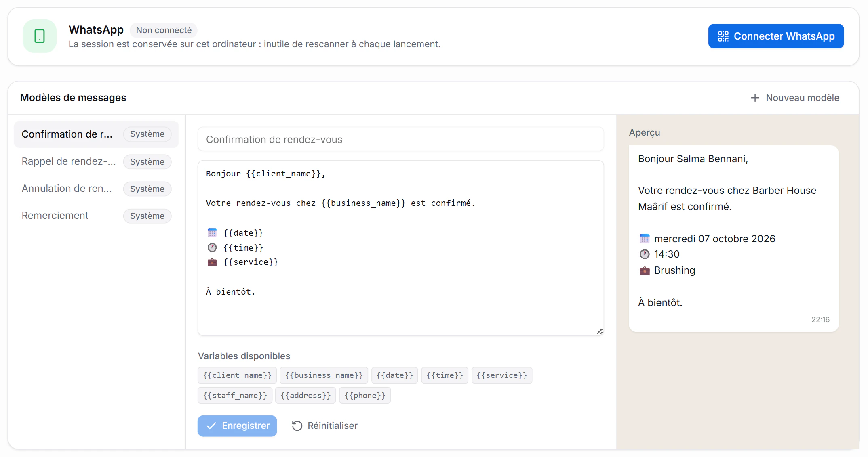Reset the template with Réinitialiser
868x457 pixels.
click(x=325, y=426)
